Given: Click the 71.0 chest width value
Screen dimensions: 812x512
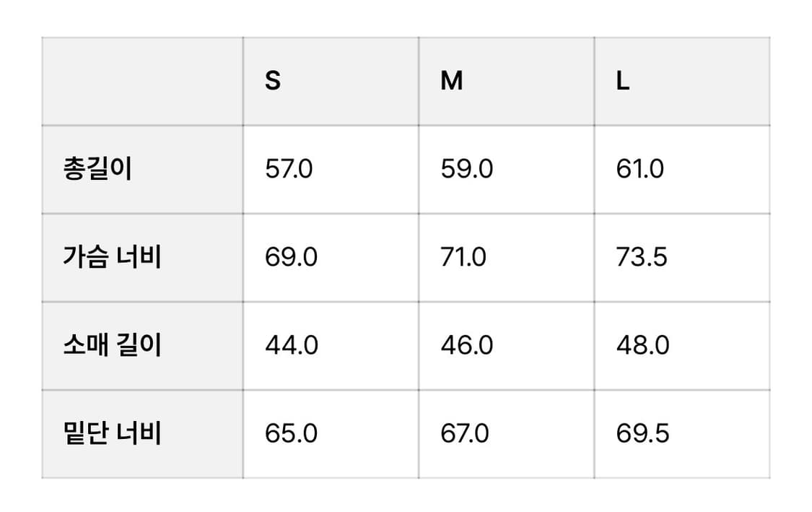Looking at the screenshot, I should click(x=463, y=258).
